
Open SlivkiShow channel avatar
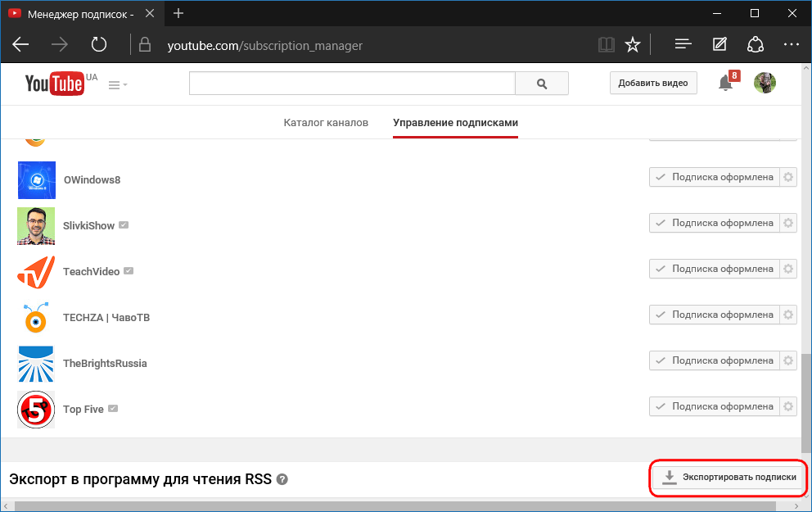[x=36, y=226]
